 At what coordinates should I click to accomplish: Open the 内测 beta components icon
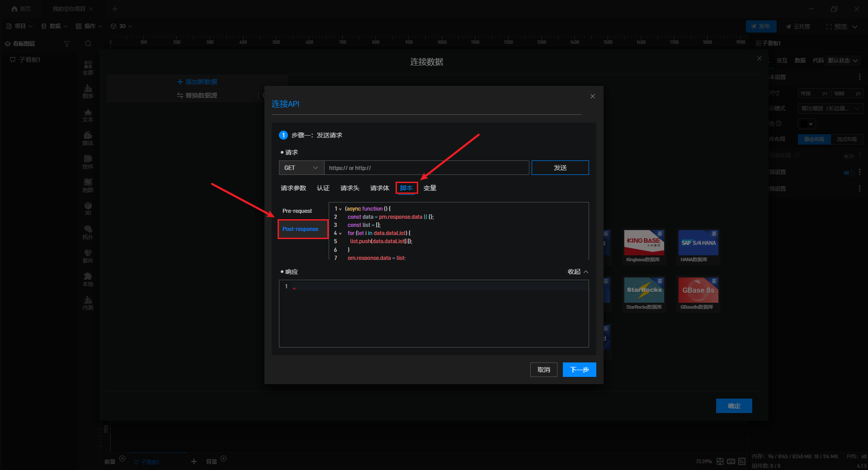click(x=88, y=303)
